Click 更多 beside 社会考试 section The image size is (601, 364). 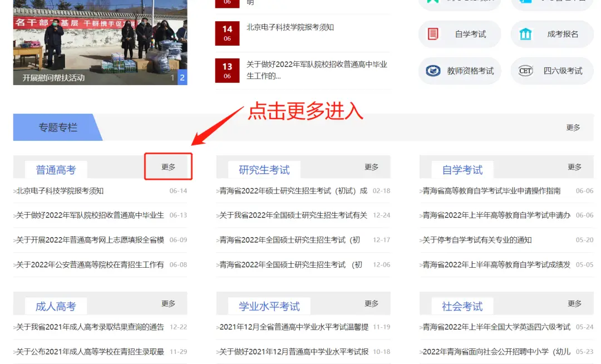pyautogui.click(x=575, y=303)
